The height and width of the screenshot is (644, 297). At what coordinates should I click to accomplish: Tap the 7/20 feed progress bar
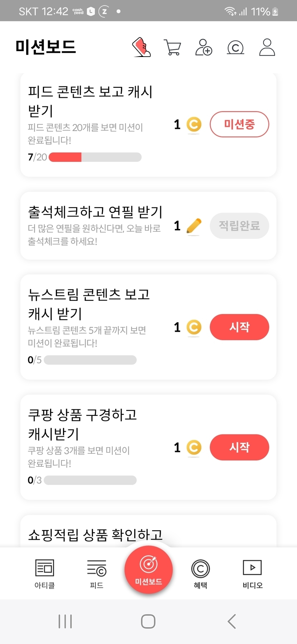95,157
